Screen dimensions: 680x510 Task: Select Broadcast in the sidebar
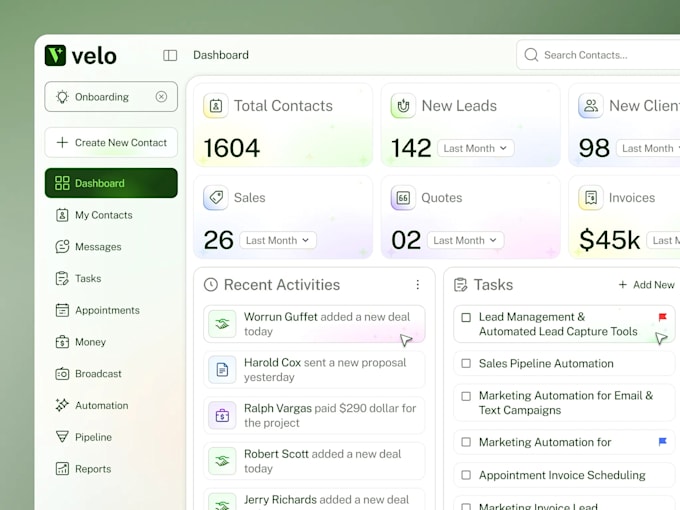coord(111,373)
